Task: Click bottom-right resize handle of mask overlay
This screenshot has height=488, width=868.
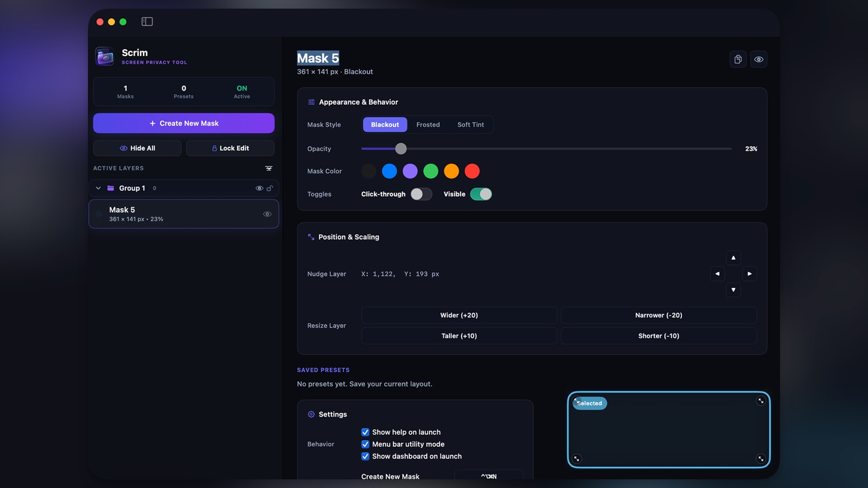Action: click(761, 459)
